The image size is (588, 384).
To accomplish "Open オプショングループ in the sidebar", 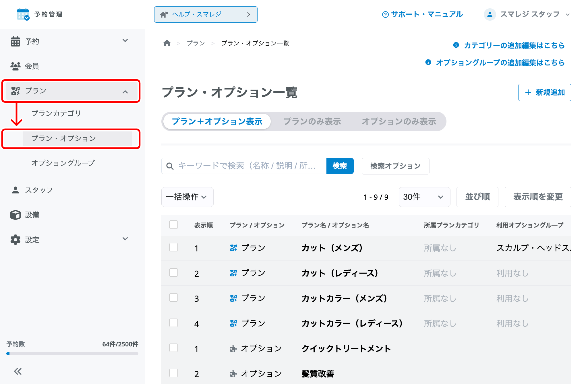I will pyautogui.click(x=63, y=163).
